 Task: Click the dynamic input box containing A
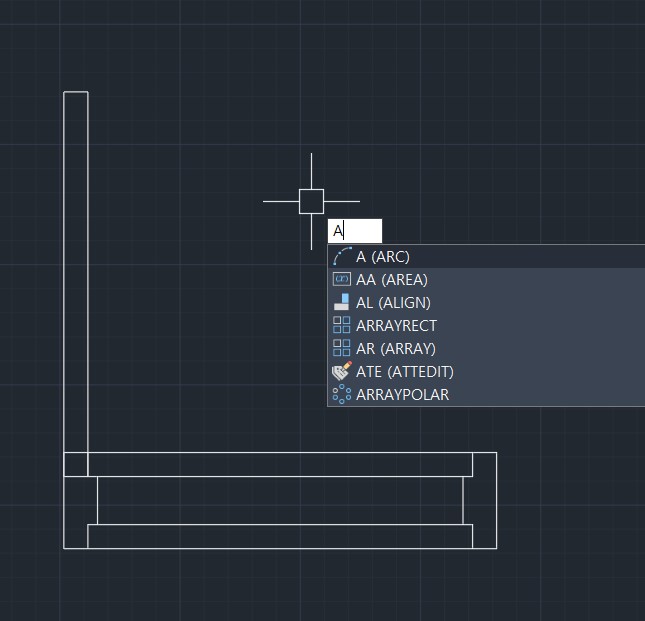coord(355,231)
